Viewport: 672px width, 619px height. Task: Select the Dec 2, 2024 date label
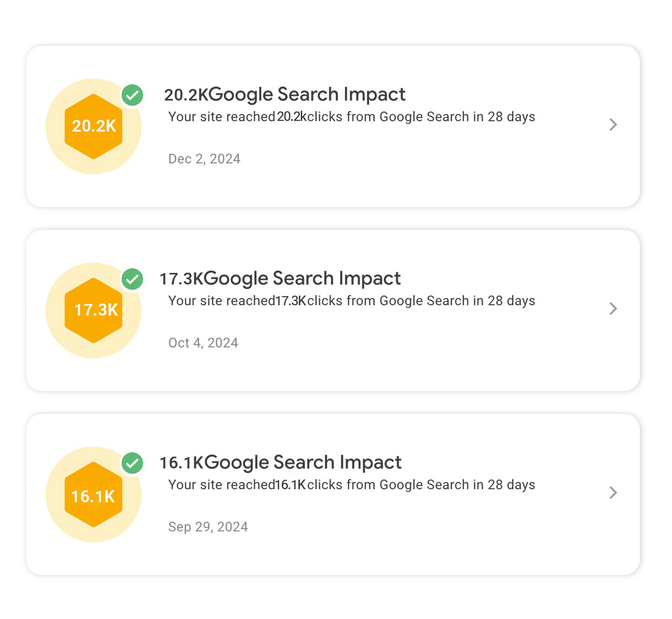[204, 159]
